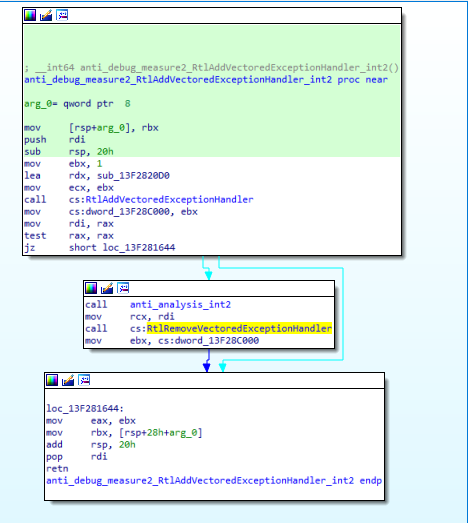Click loc_13F281644: label
The height and width of the screenshot is (523, 468).
click(85, 409)
